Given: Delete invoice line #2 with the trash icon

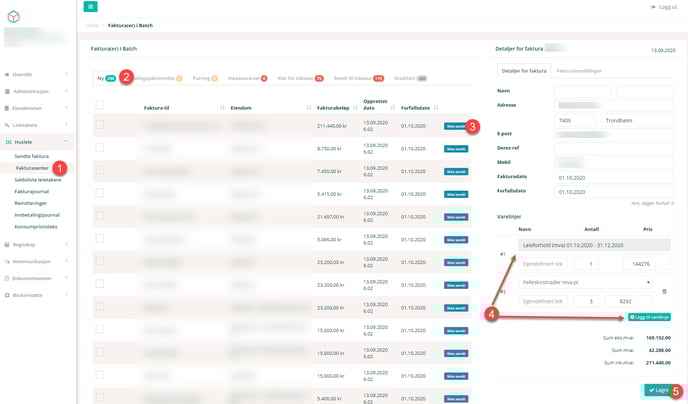Looking at the screenshot, I should click(664, 291).
